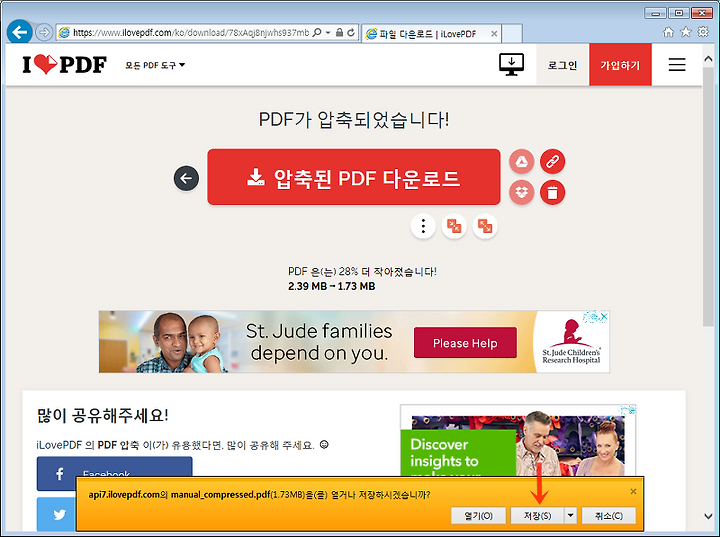Image resolution: width=720 pixels, height=537 pixels.
Task: Click the 로그인 button
Action: click(562, 65)
